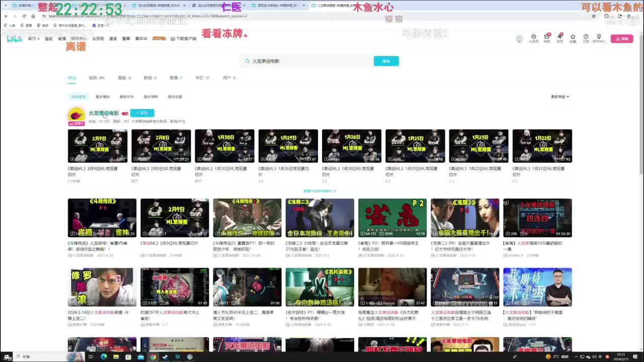The height and width of the screenshot is (362, 644).
Task: Bookmark this page with the star icon
Action: (594, 16)
